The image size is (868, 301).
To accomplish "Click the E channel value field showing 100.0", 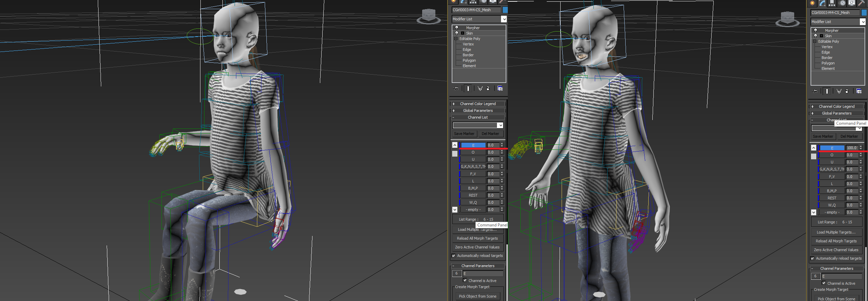I will click(x=851, y=148).
